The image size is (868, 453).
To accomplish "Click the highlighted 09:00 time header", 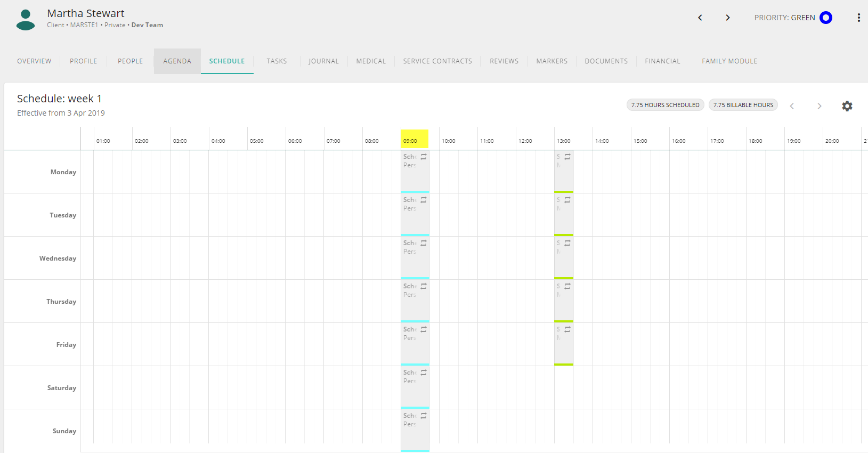I will point(415,139).
